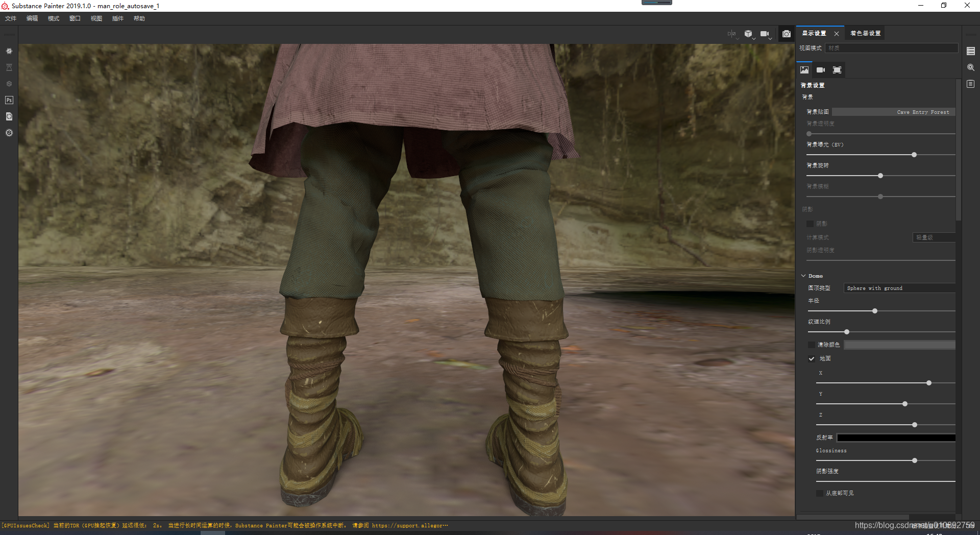Select the viewport frame settings icon tab
The image size is (980, 535).
click(837, 70)
